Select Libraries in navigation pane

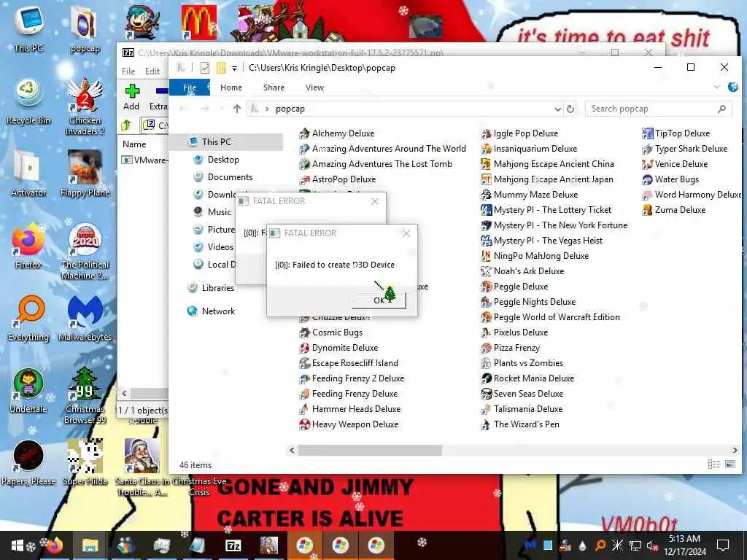[217, 288]
